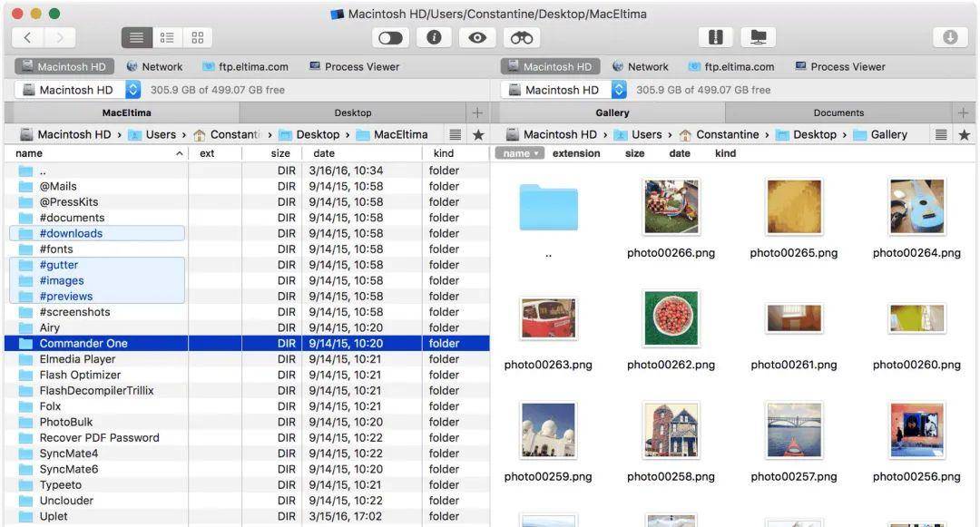
Task: Select photo00257.png thumbnail
Action: point(794,430)
